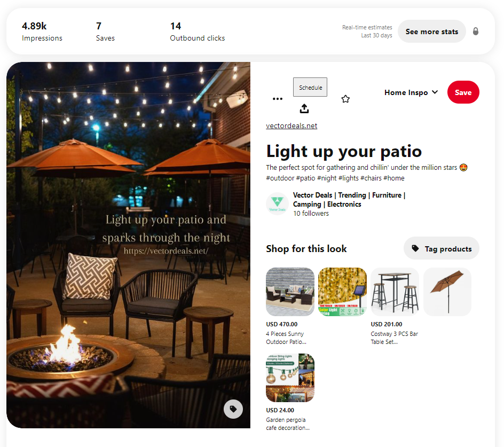Click the main patio pin image
504x447 pixels.
pos(128,245)
